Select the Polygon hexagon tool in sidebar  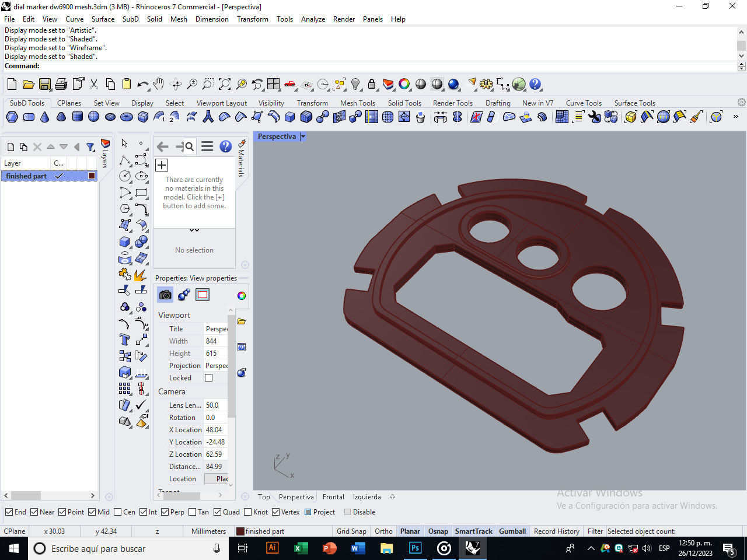(125, 208)
